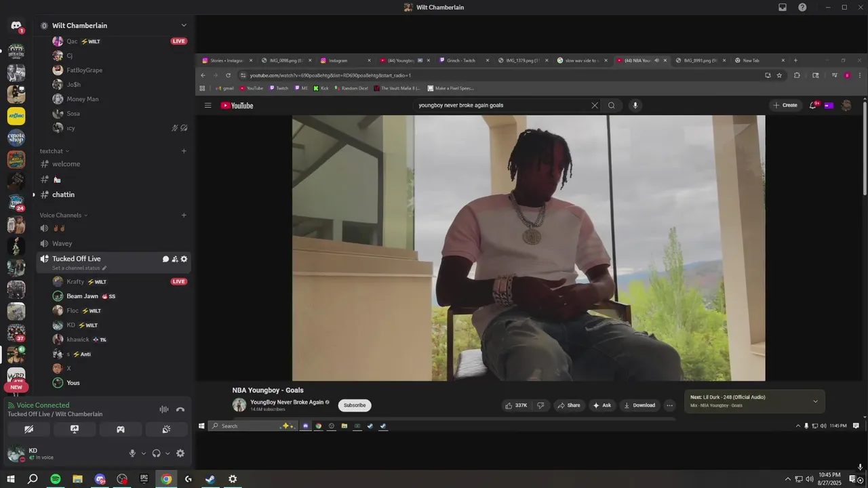This screenshot has width=868, height=488.
Task: Share the NBA Youngboy Goals video
Action: point(568,405)
